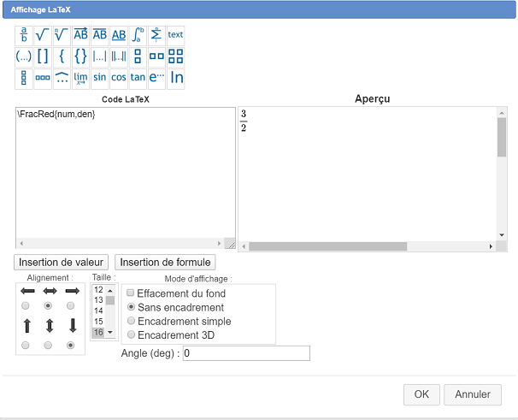Viewport: 518px width, 420px height.
Task: Insert the cos function
Action: point(119,78)
